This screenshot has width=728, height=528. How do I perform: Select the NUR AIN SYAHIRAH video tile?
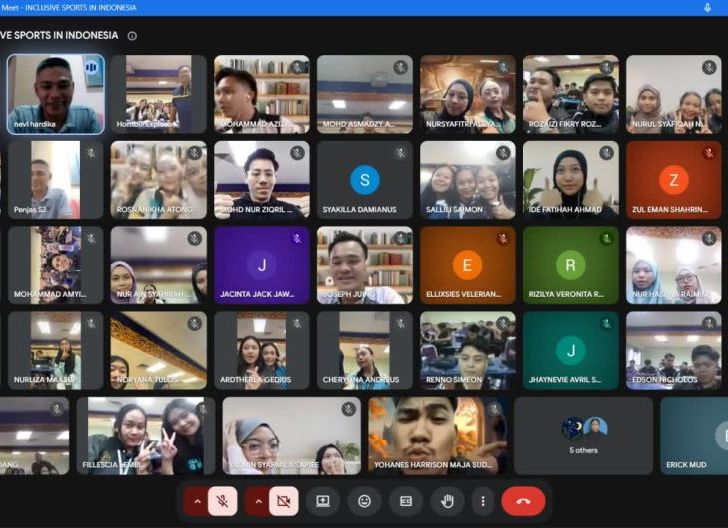[x=158, y=265]
